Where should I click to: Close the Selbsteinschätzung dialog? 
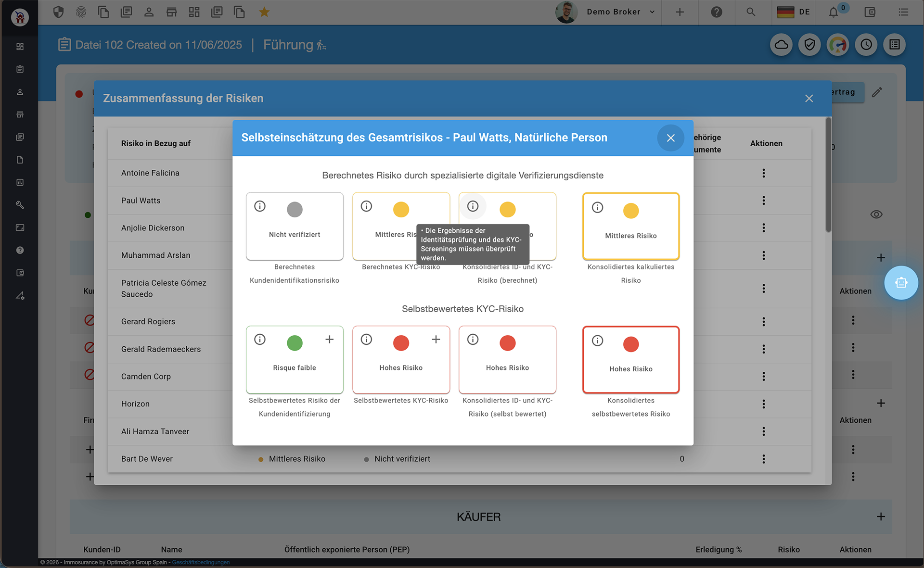670,138
